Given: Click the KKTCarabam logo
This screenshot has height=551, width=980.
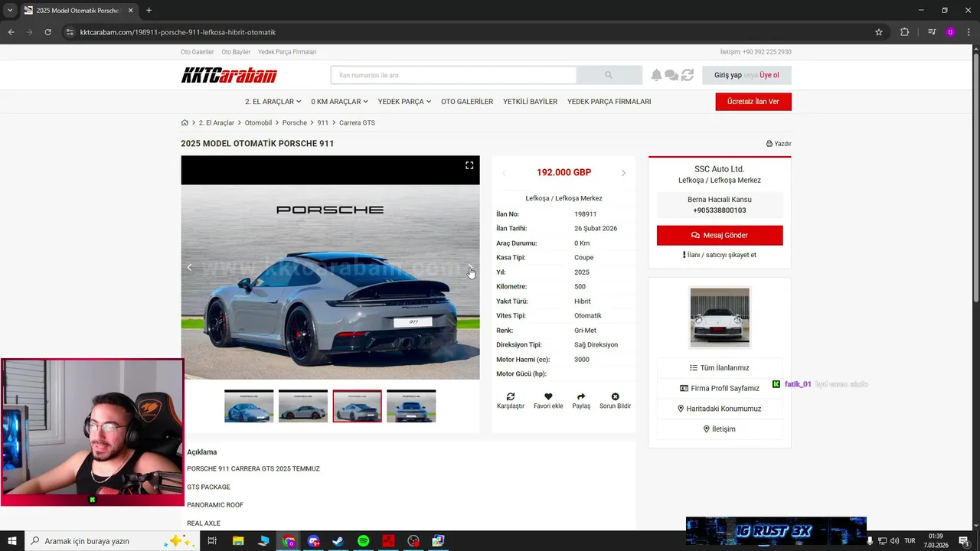Looking at the screenshot, I should point(229,75).
